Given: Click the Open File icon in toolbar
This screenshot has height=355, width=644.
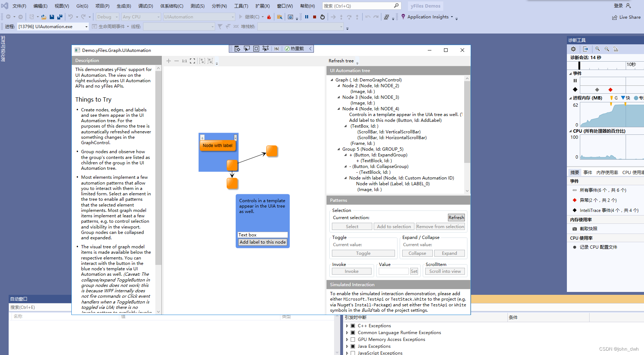Looking at the screenshot, I should click(x=44, y=17).
